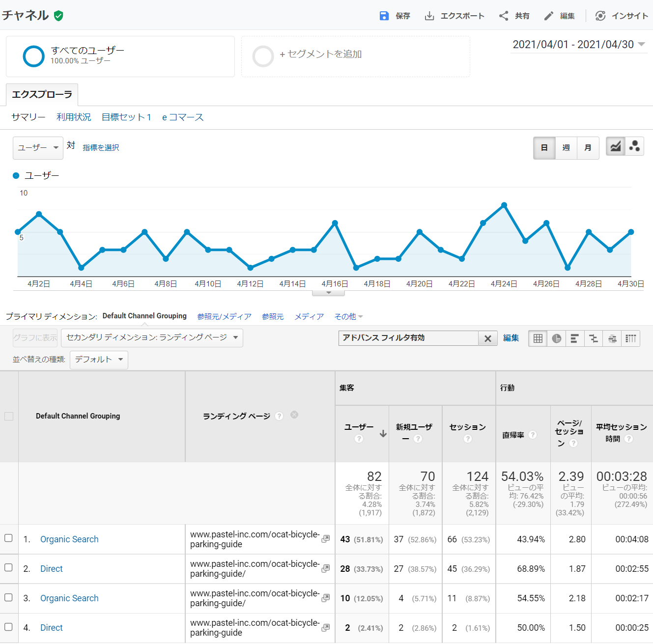Switch to line chart view icon
This screenshot has height=644, width=653.
point(616,146)
